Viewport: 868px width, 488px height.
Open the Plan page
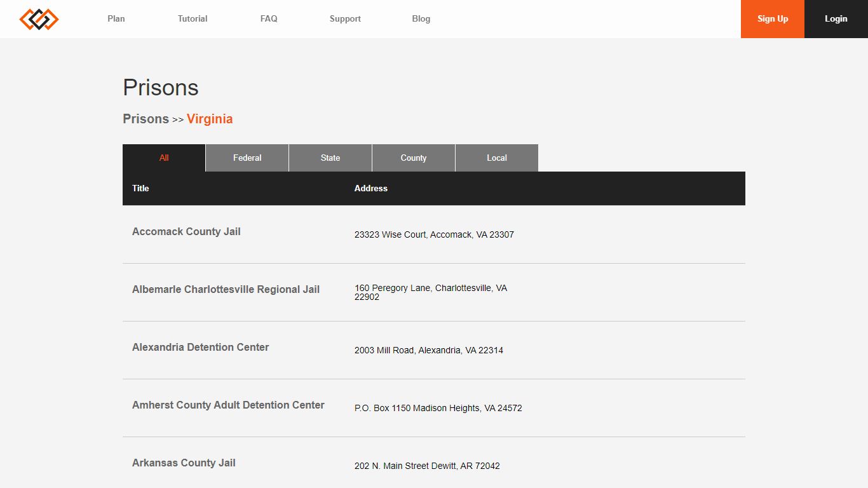coord(116,19)
